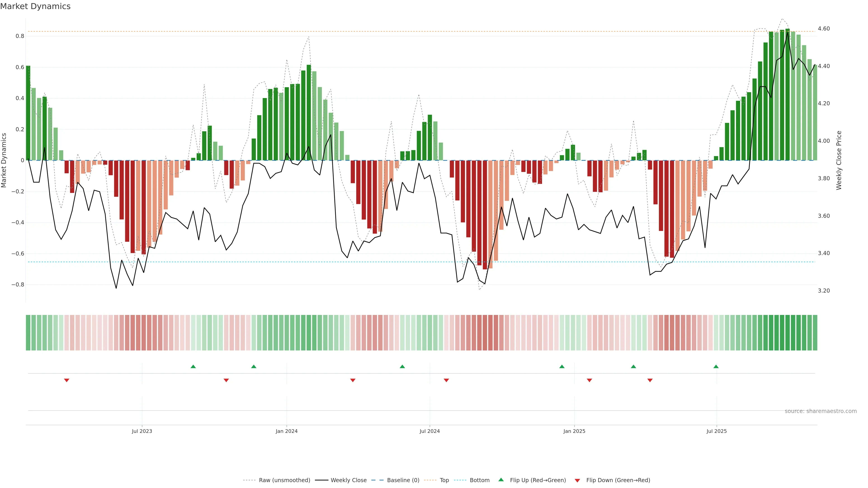Click green flip-up marker just after Jul 2025
The image size is (868, 488).
tap(716, 366)
